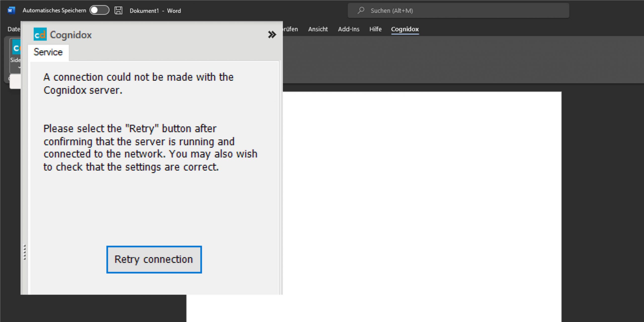Toggle Automatisches Speichern switch
The height and width of the screenshot is (322, 644).
point(99,10)
